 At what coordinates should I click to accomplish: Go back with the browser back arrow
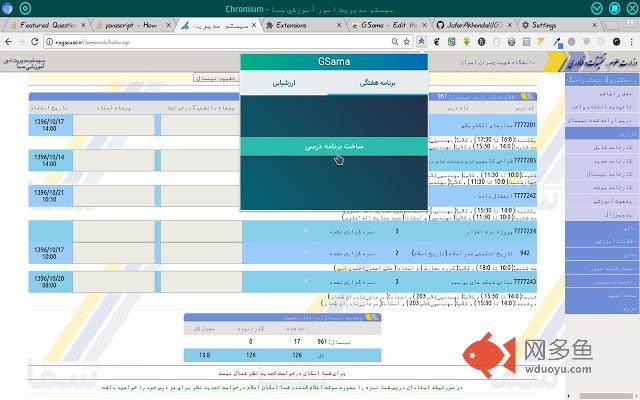click(8, 42)
